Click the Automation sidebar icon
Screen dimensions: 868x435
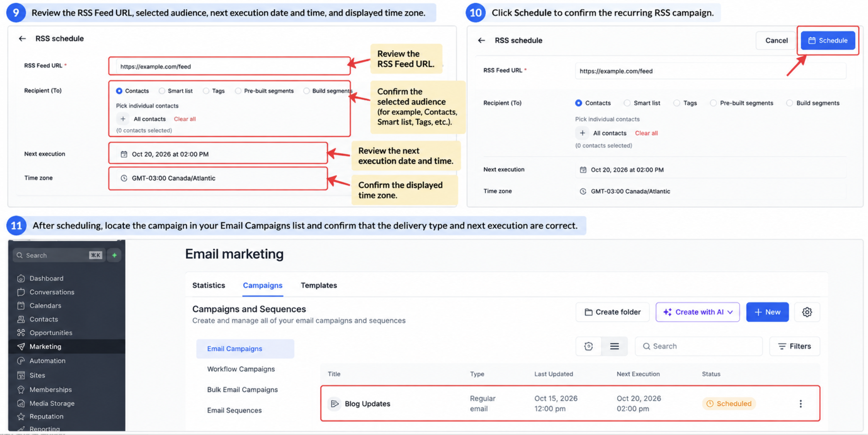21,361
